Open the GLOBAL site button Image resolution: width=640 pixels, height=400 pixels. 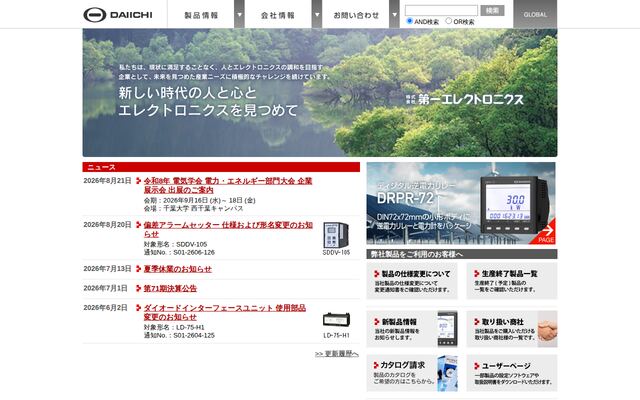click(x=535, y=14)
